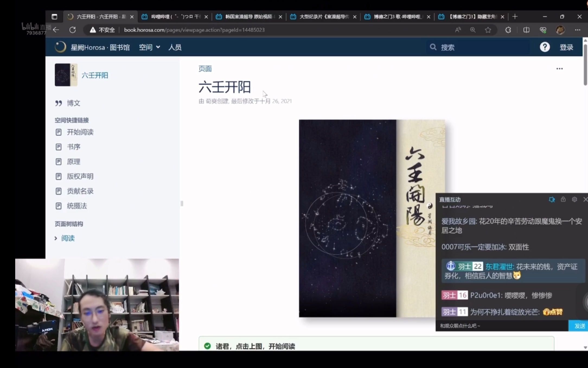Click username 东君濯世 in chat
This screenshot has height=368, width=588.
(499, 267)
